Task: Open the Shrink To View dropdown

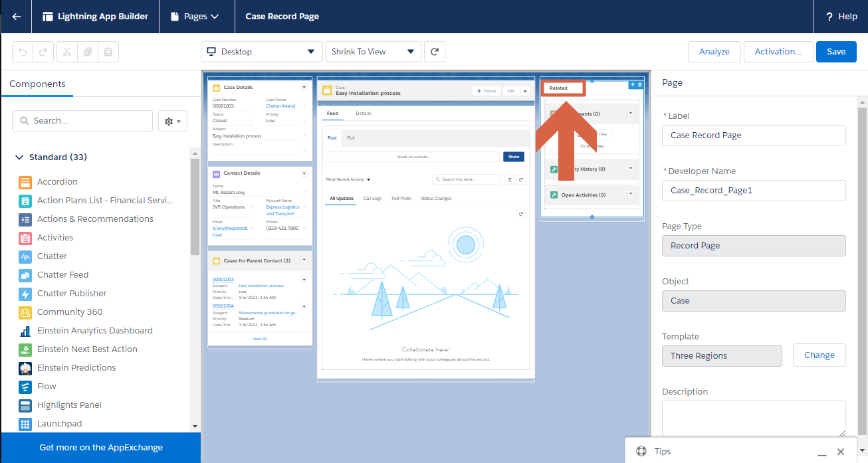Action: [373, 52]
